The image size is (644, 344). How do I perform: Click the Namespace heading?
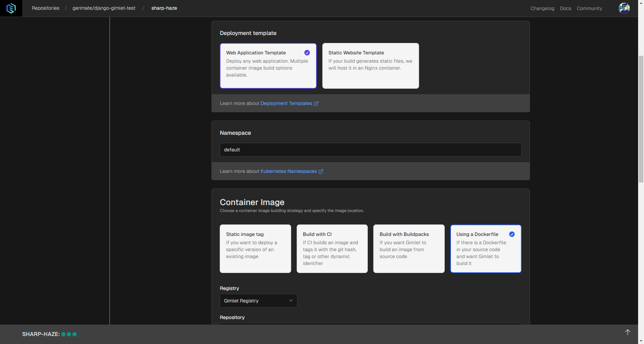point(235,133)
